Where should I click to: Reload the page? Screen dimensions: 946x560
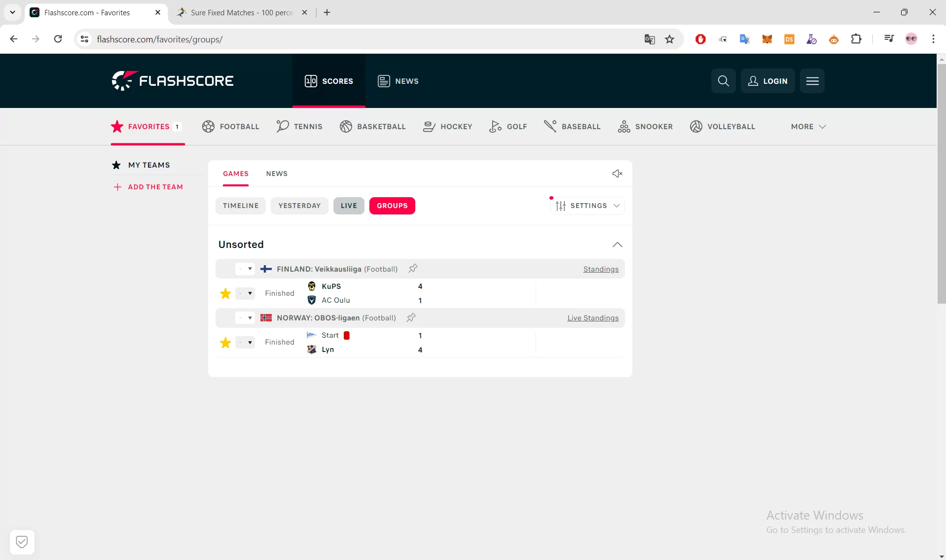coord(58,39)
